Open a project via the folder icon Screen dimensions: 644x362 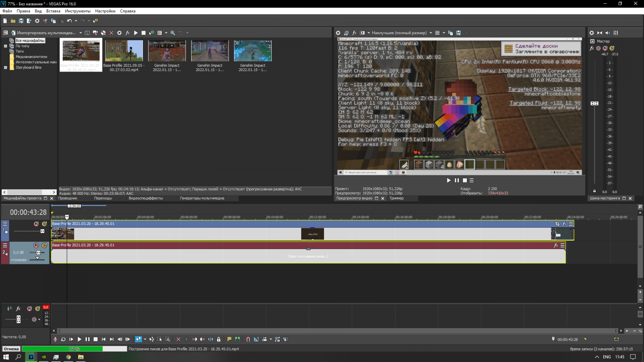(13, 21)
